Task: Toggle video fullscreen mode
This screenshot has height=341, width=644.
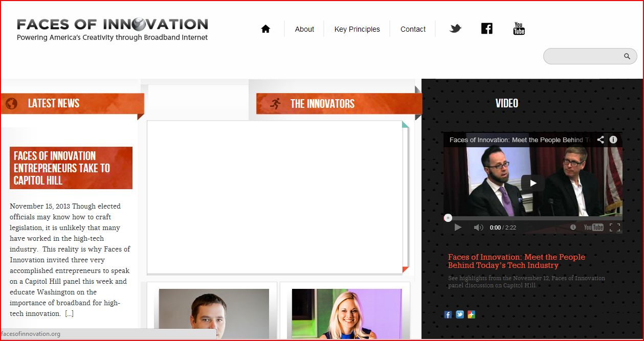Action: [x=615, y=228]
